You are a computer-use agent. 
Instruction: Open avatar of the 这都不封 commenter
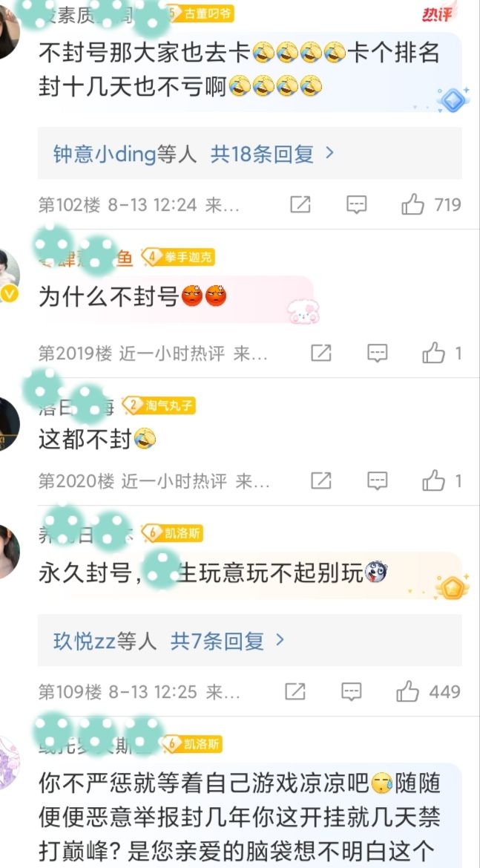click(8, 424)
